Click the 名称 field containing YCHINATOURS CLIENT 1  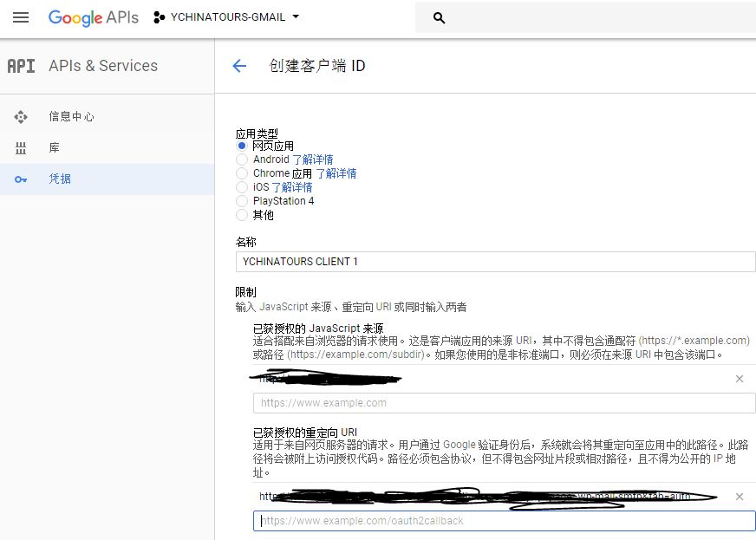tap(496, 262)
